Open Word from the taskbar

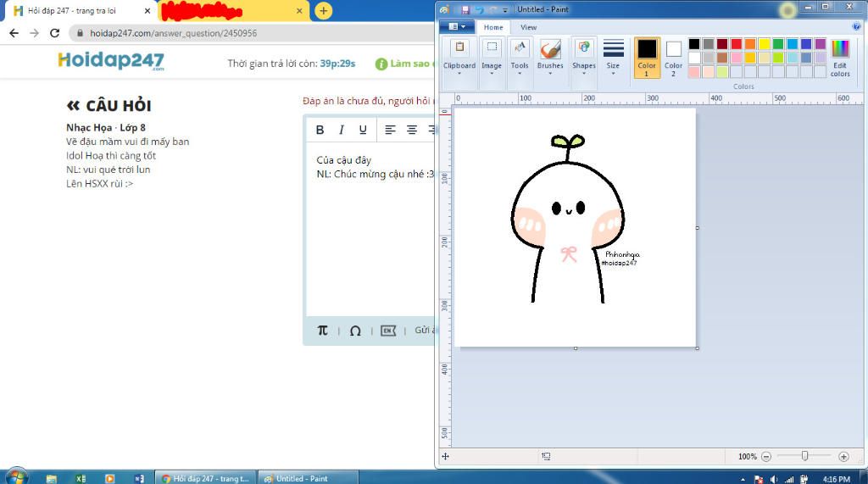[x=139, y=478]
